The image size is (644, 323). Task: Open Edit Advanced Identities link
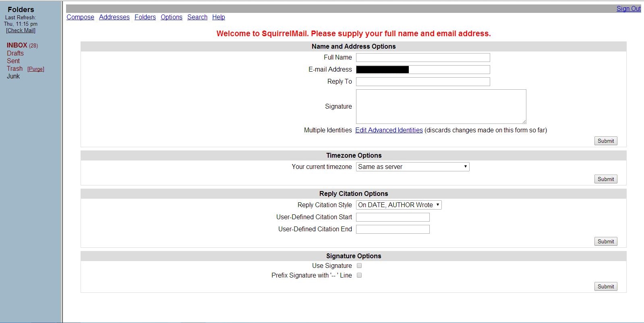[389, 130]
